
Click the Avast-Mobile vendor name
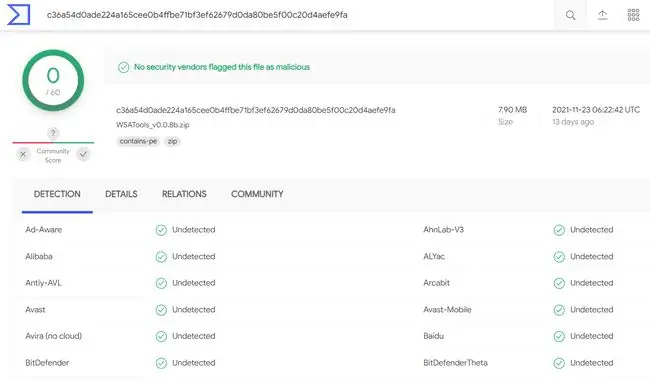447,309
